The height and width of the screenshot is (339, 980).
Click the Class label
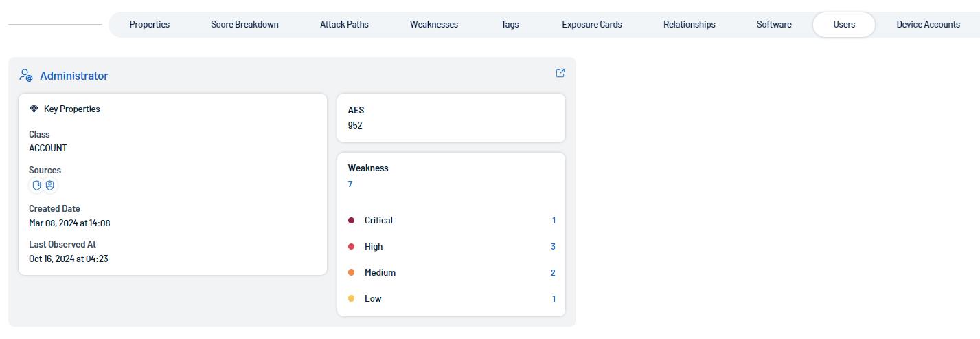[x=39, y=134]
